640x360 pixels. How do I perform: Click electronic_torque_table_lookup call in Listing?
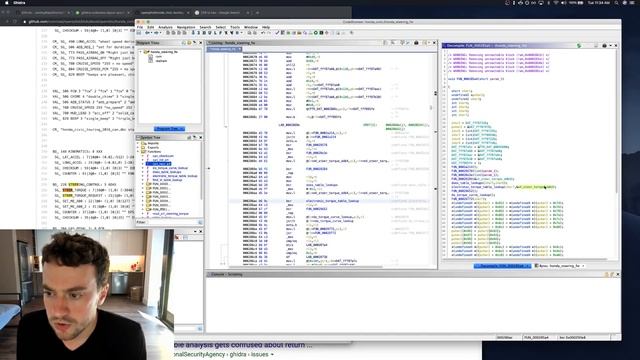[x=332, y=201]
